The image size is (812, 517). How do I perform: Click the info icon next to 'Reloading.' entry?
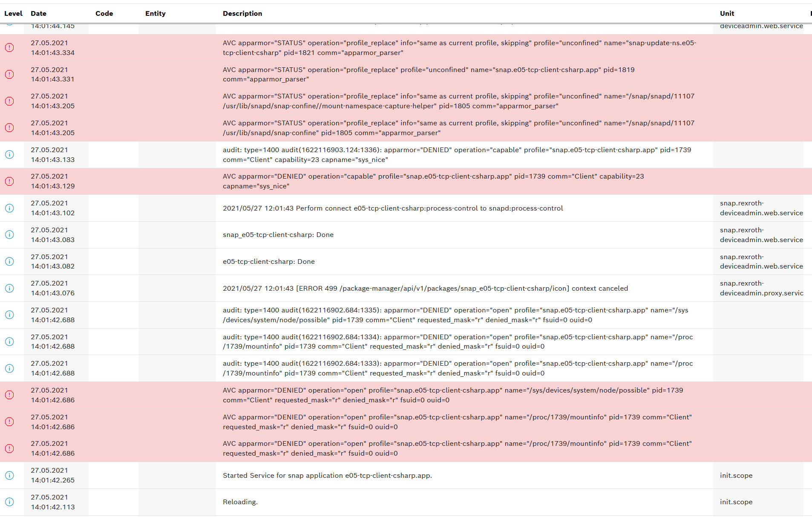click(9, 502)
